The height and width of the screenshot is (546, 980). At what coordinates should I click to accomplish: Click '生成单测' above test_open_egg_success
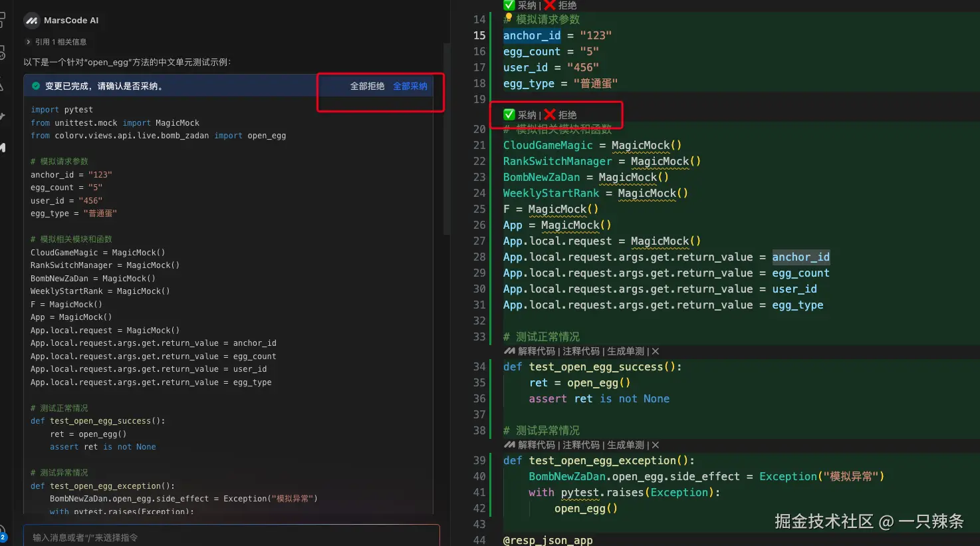tap(625, 351)
